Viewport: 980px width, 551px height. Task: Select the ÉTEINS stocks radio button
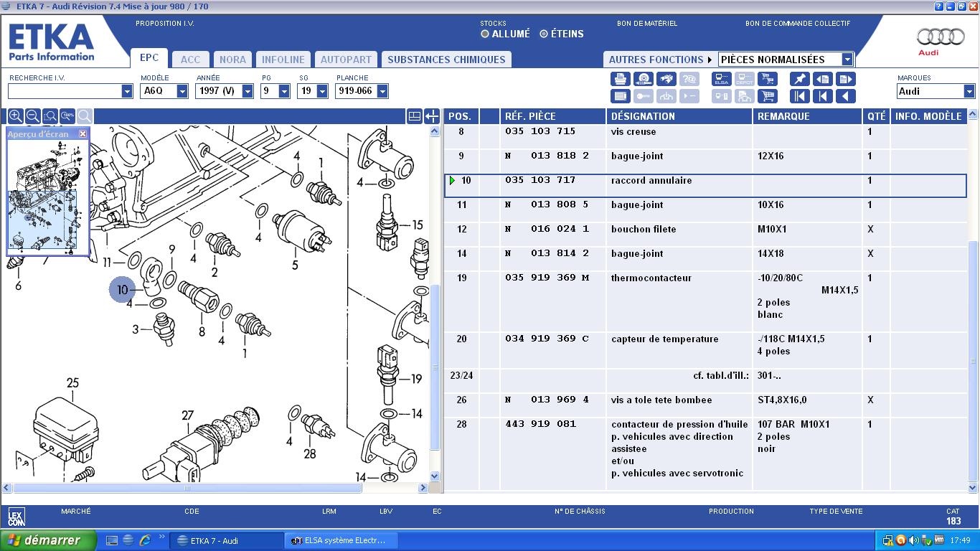pyautogui.click(x=544, y=34)
